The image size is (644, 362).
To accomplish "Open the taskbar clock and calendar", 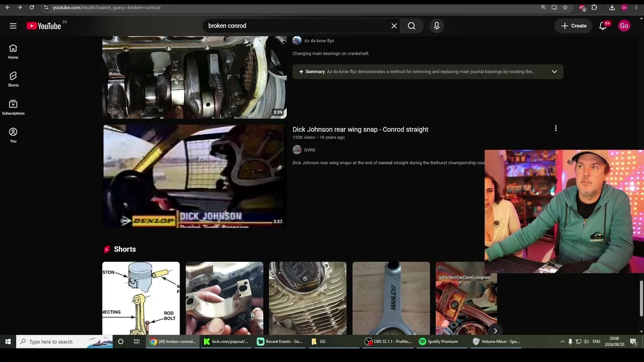I will coord(614,342).
